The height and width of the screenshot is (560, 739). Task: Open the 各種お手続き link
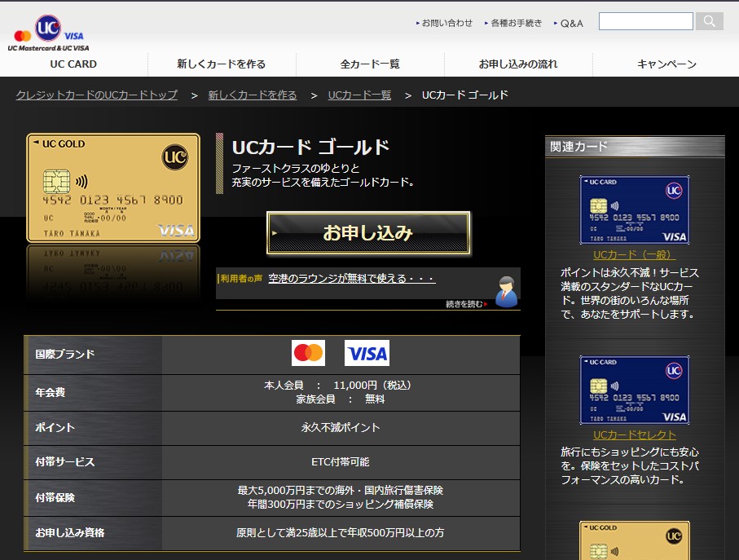tap(516, 23)
